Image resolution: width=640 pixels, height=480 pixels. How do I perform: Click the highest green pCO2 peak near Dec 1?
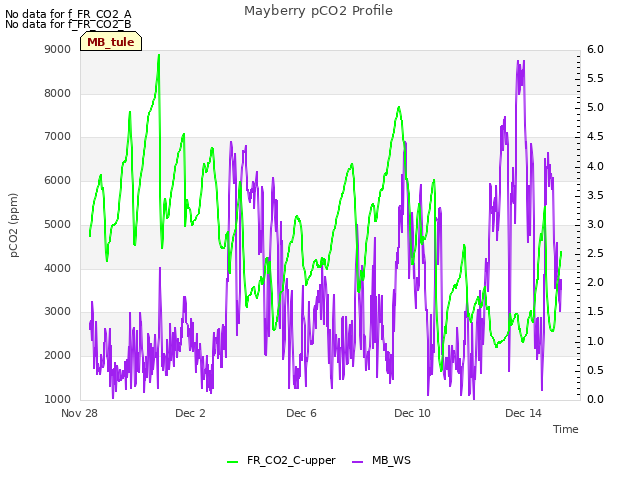click(x=159, y=55)
